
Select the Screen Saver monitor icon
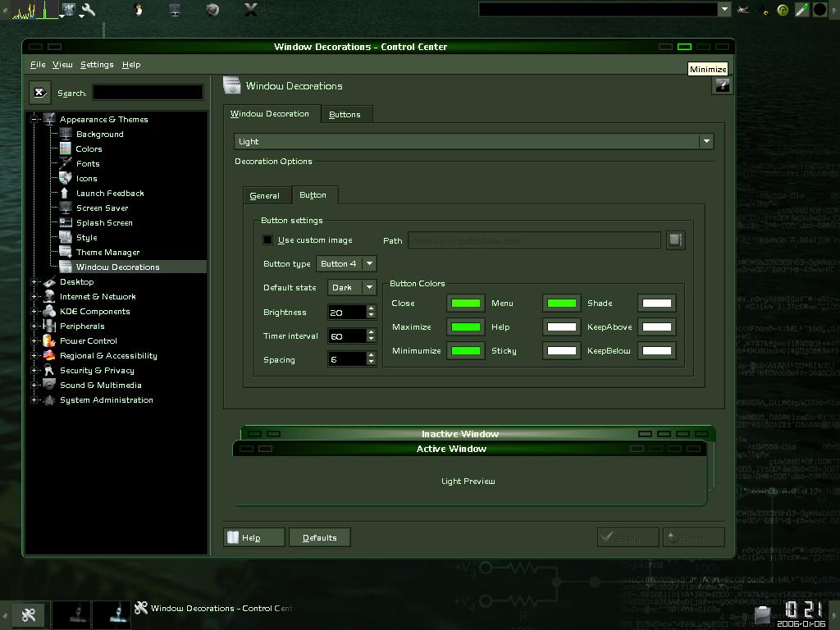pyautogui.click(x=66, y=208)
